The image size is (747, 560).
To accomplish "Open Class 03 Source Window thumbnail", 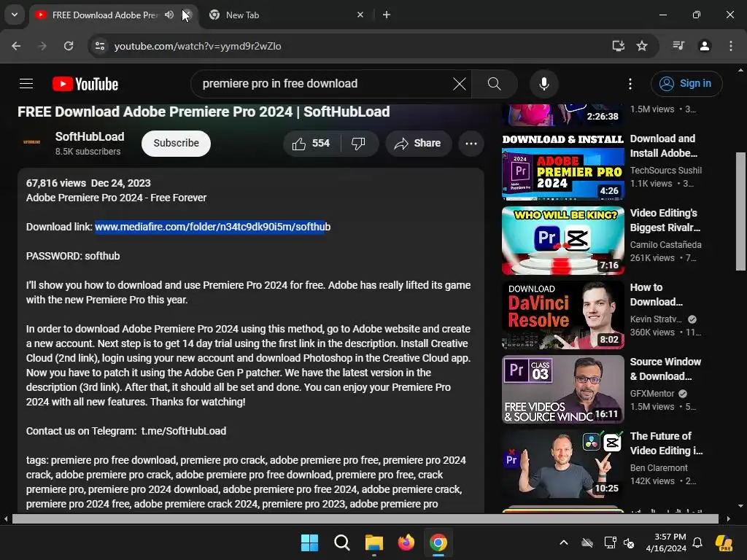I will (x=562, y=389).
